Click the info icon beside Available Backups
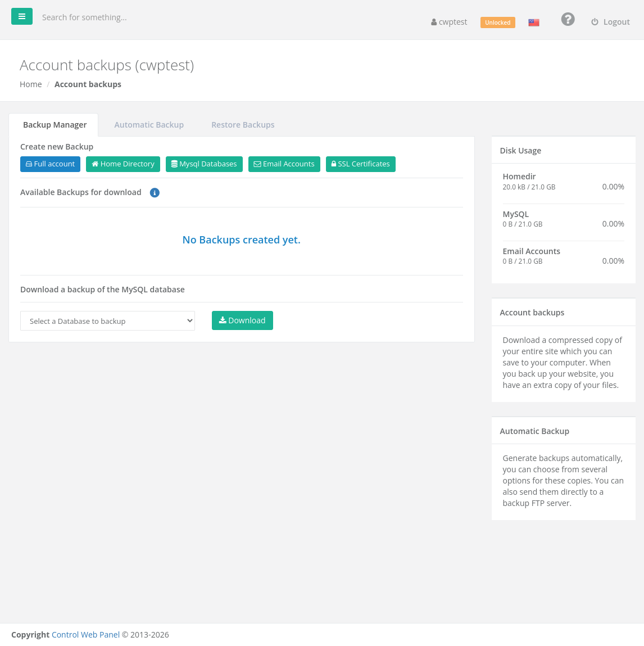Screen dimensions: 644x646 coord(155,192)
